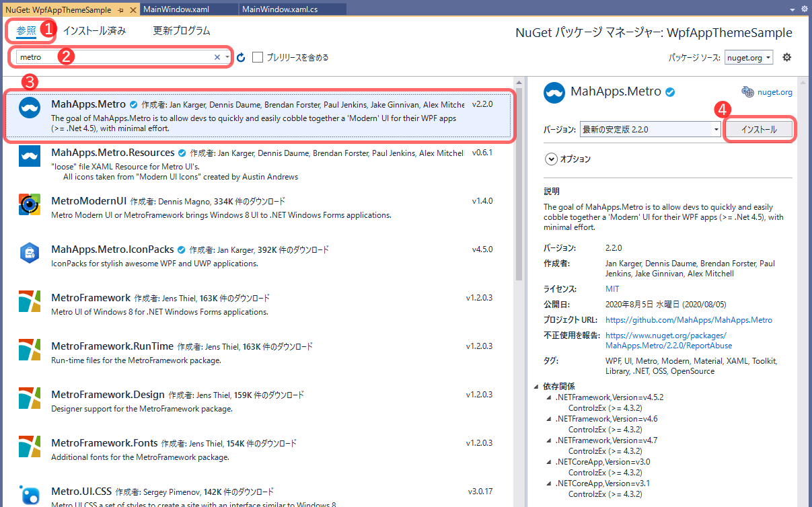The image size is (812, 507).
Task: Select the MahApps.Metro.IconPacks package name
Action: click(112, 249)
